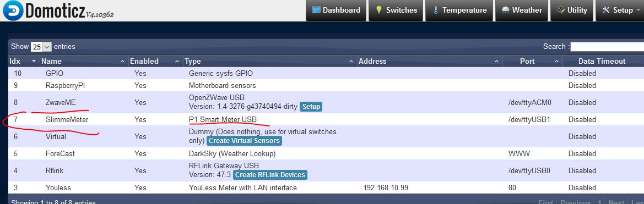Screen dimensions: 644x204
Task: Switch to the Weather tab
Action: tap(522, 10)
